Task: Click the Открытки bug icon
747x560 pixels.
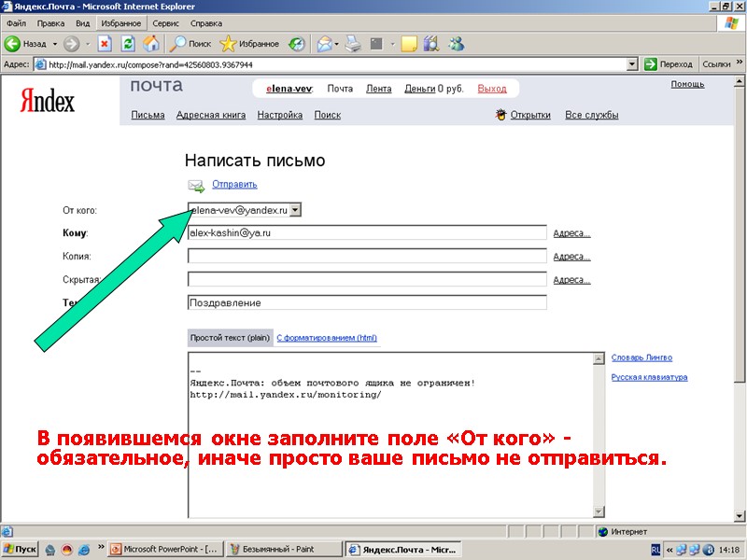Action: (500, 115)
